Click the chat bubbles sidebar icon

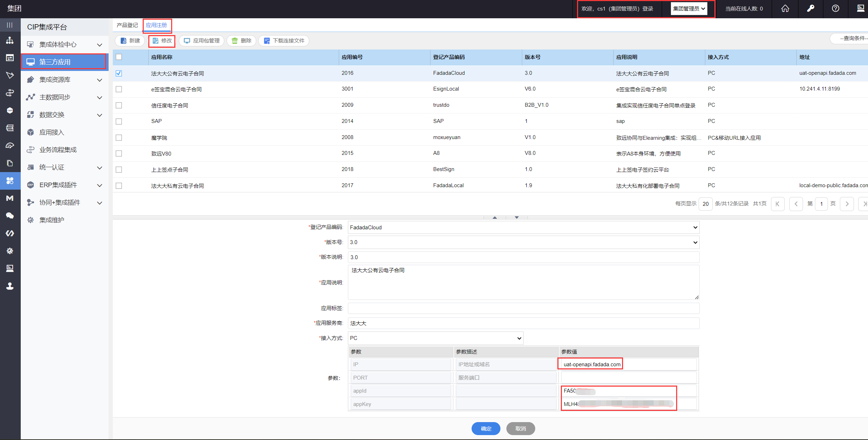pyautogui.click(x=10, y=216)
